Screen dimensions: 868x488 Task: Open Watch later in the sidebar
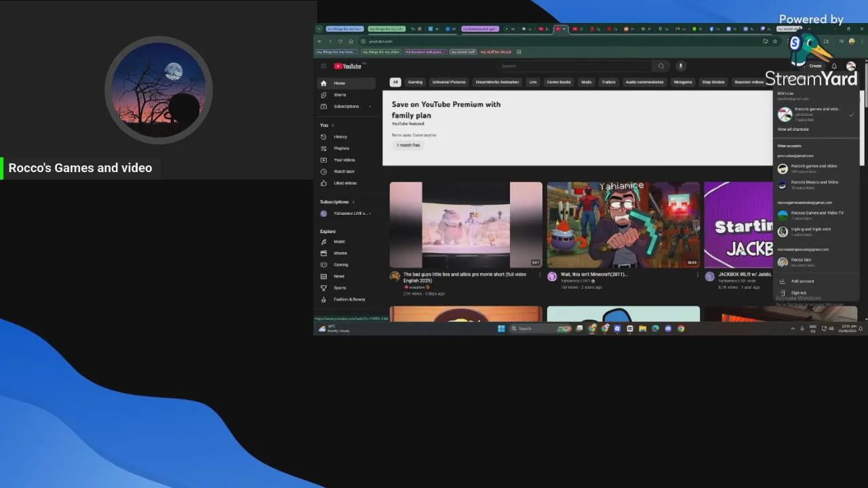[x=347, y=171]
